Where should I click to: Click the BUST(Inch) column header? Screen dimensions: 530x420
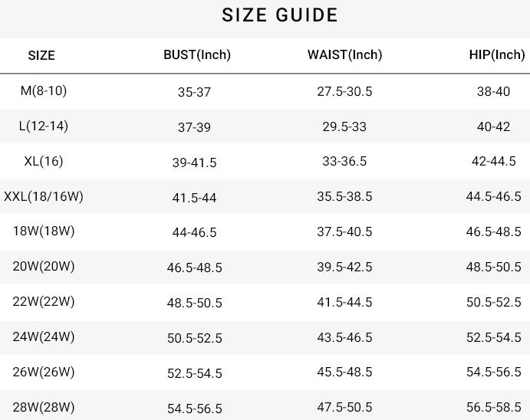point(197,54)
